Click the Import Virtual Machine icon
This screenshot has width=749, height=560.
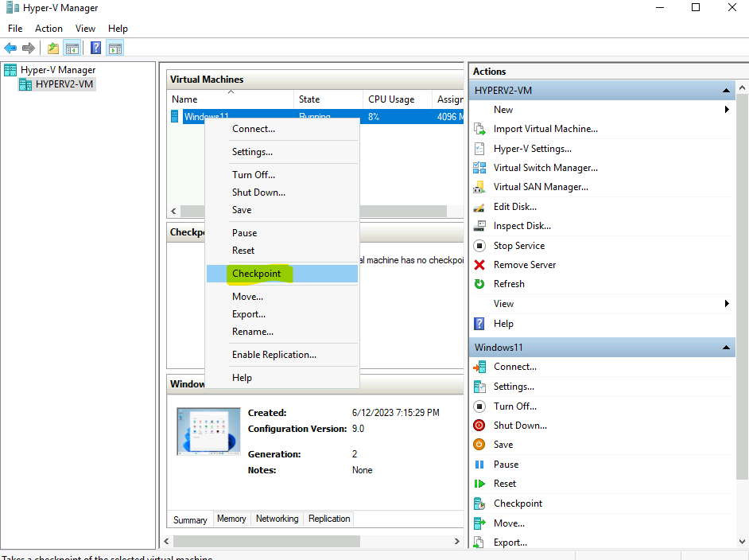(x=479, y=129)
